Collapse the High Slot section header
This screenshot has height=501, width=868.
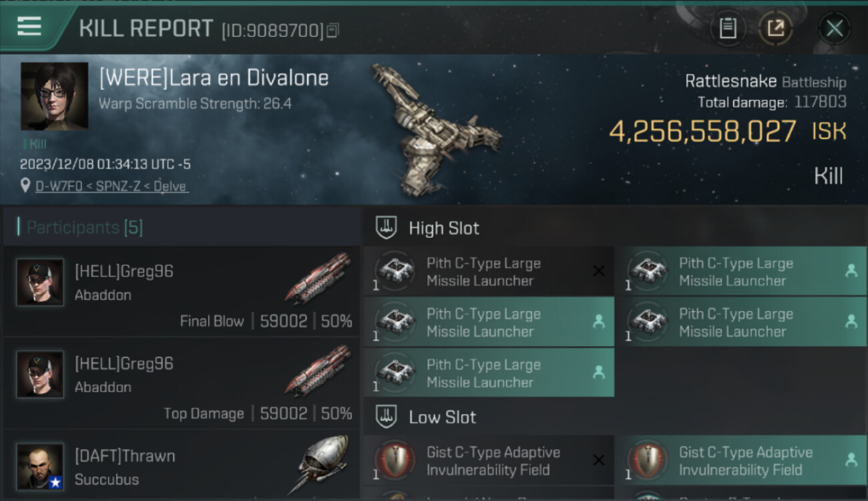[615, 228]
